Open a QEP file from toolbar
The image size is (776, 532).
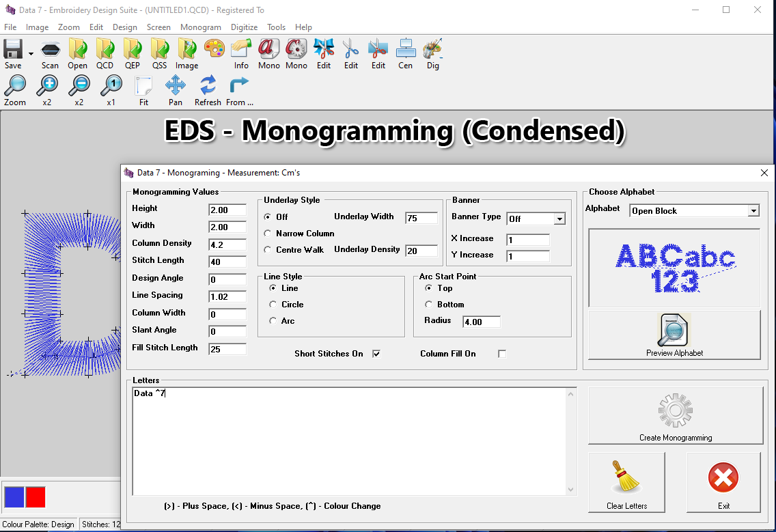pos(132,49)
